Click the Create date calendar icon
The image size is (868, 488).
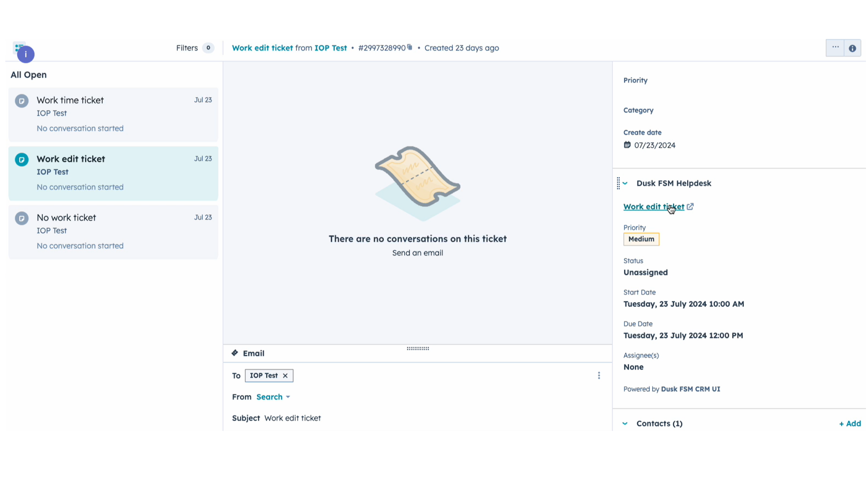[627, 145]
